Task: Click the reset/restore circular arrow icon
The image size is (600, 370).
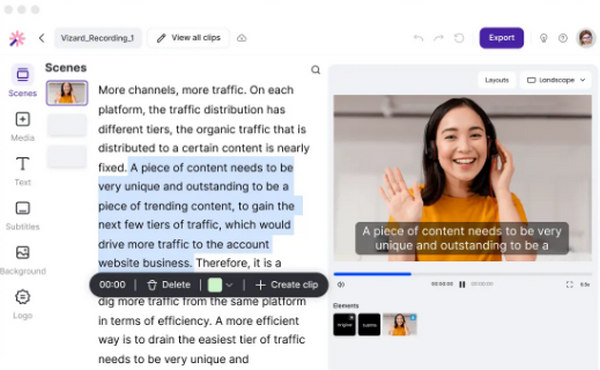Action: click(x=459, y=38)
